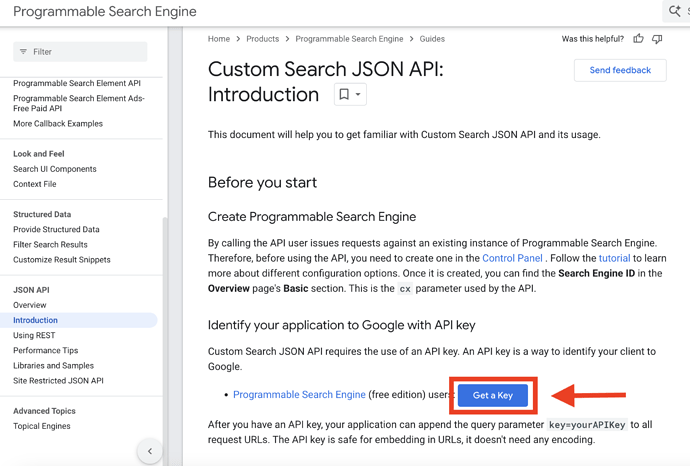The width and height of the screenshot is (690, 466).
Task: Click the Look and Feel section heading
Action: pos(39,154)
